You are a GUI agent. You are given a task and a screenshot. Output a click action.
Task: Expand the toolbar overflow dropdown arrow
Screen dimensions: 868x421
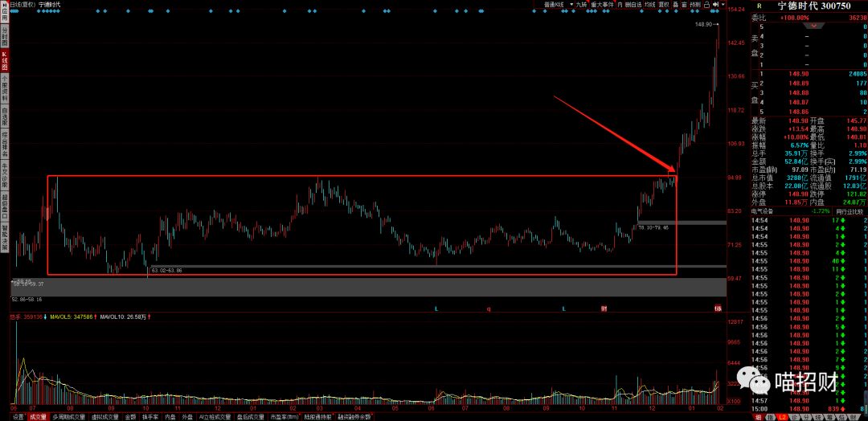[723, 5]
